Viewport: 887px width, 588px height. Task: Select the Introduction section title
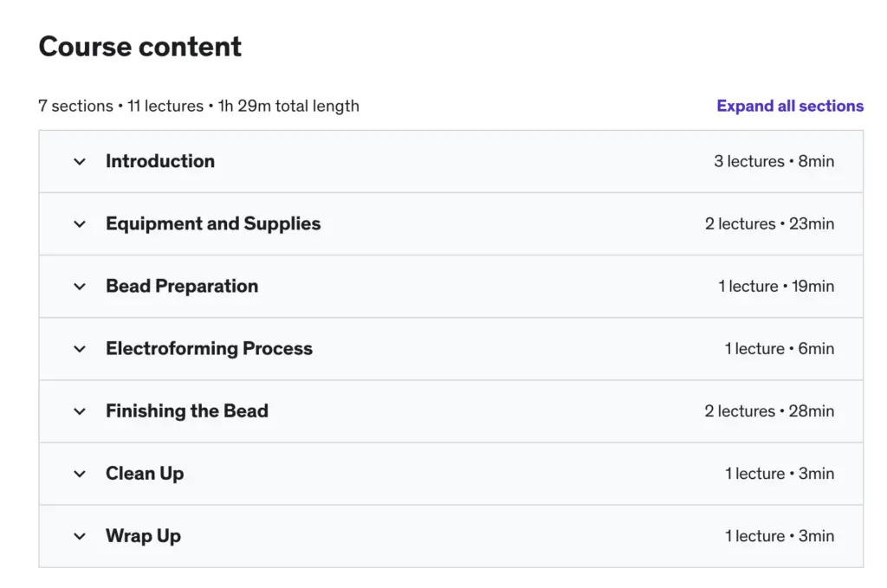coord(160,161)
